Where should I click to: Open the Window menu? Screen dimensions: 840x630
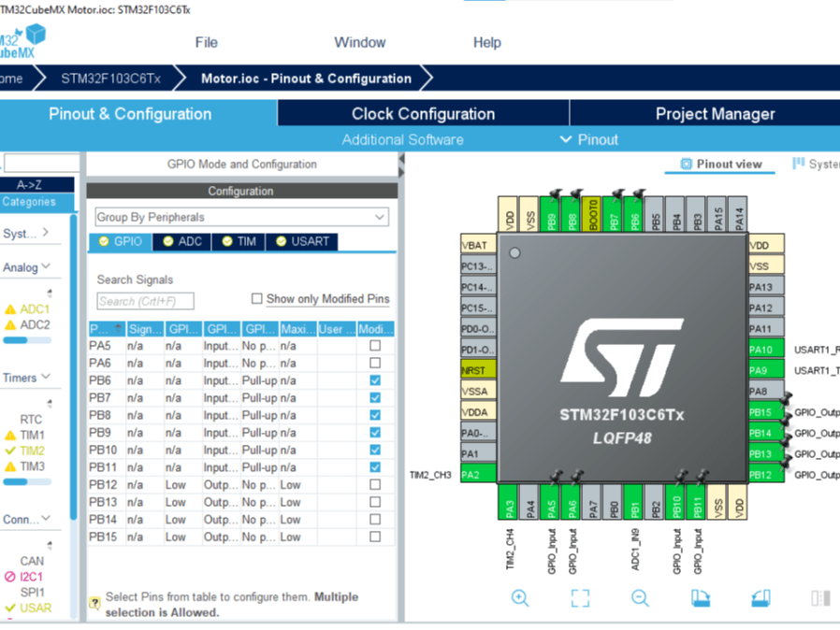coord(360,42)
